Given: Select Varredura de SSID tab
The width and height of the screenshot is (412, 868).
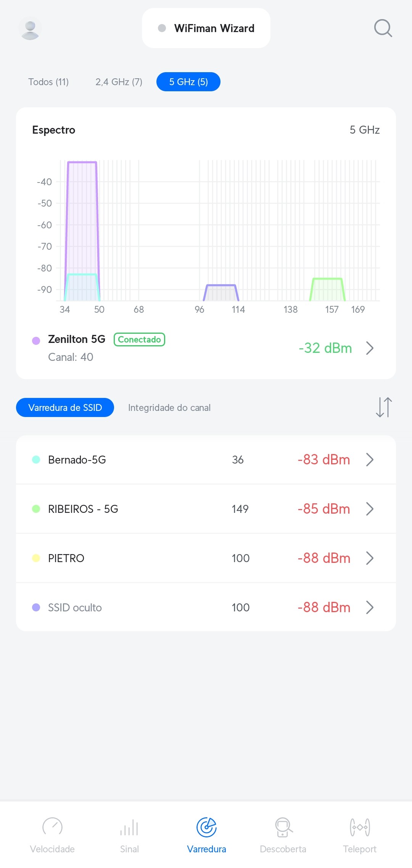Looking at the screenshot, I should click(65, 407).
